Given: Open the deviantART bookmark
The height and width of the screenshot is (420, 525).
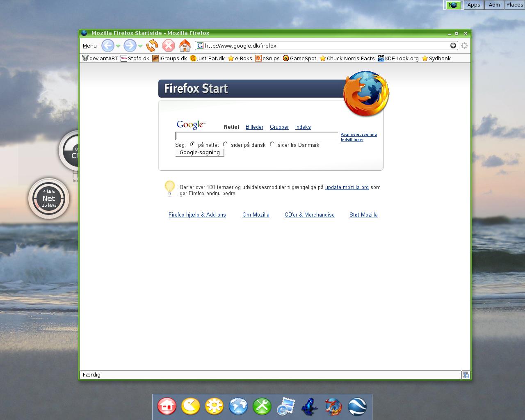Looking at the screenshot, I should [x=100, y=58].
